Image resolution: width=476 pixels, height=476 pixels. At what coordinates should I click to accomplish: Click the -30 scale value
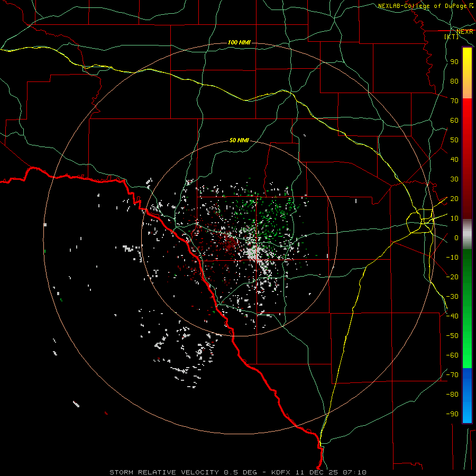452,297
